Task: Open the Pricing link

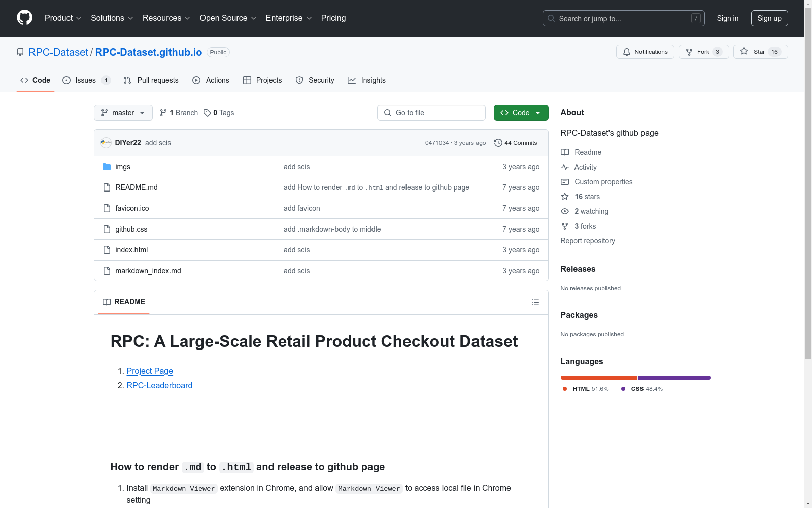Action: tap(333, 18)
